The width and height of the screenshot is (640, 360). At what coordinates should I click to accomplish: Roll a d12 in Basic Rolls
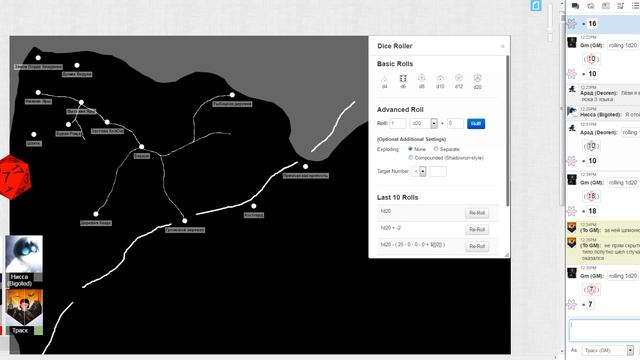459,81
